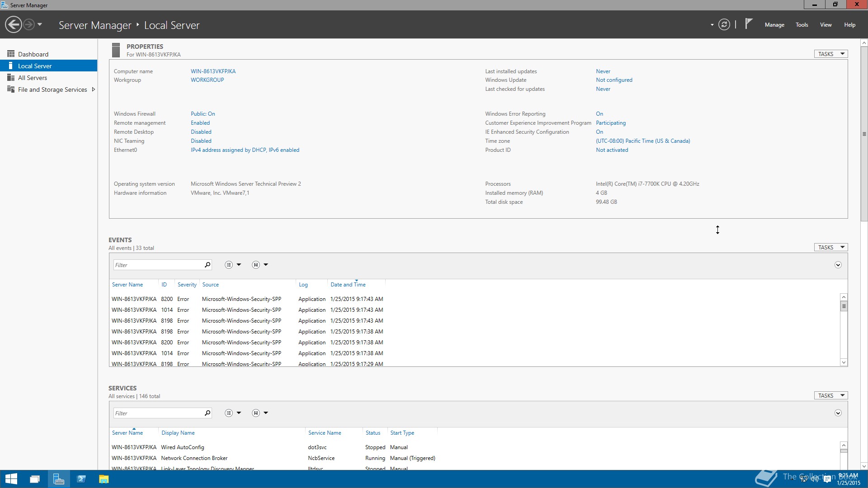The image size is (868, 488).
Task: Open the Tools menu
Action: pyautogui.click(x=802, y=25)
